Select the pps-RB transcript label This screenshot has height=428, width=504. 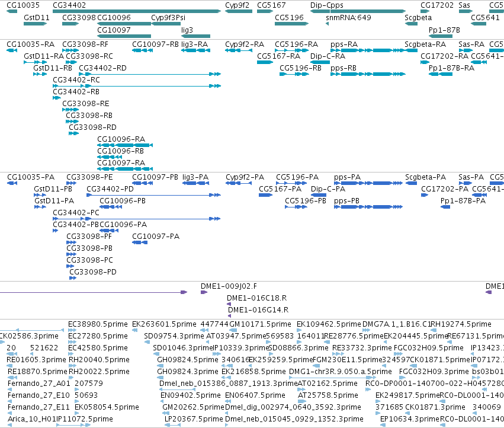click(344, 68)
